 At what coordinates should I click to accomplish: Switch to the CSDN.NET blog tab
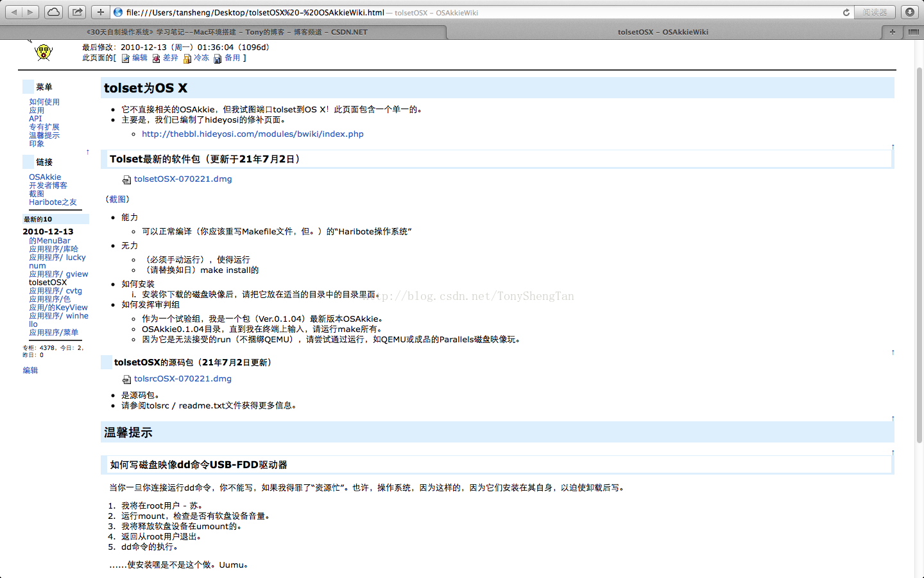(x=227, y=31)
